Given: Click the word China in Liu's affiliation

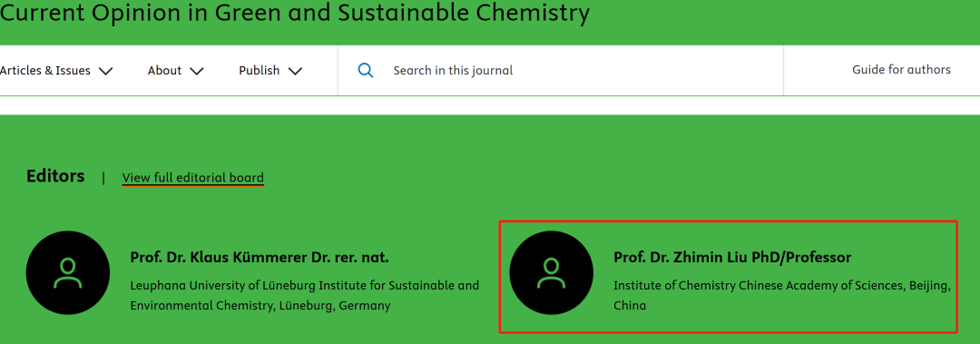Looking at the screenshot, I should tap(630, 306).
